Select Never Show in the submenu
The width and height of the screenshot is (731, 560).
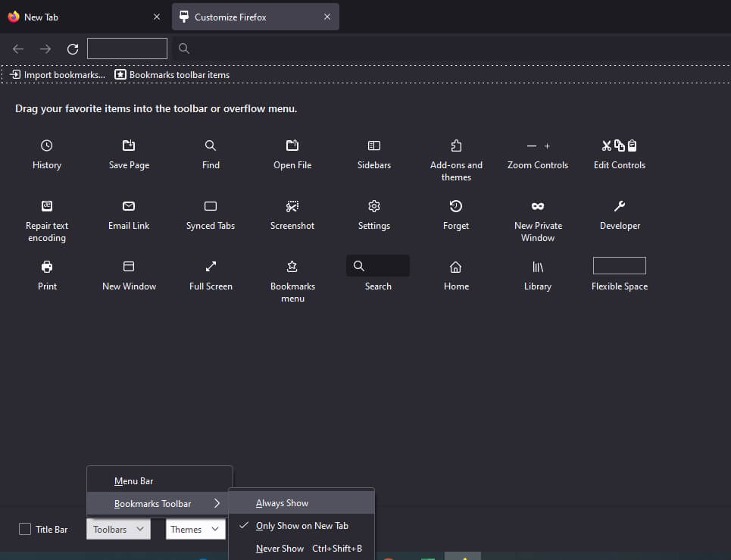pos(280,548)
